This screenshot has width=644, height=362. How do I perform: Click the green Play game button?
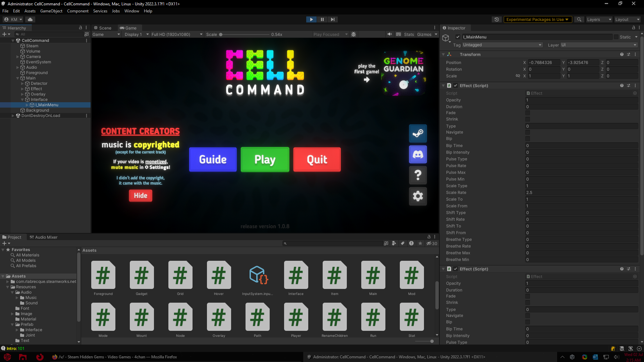tap(265, 160)
